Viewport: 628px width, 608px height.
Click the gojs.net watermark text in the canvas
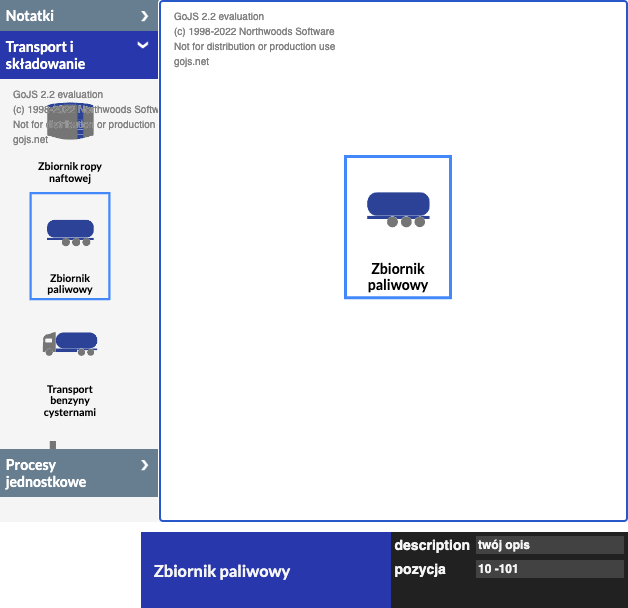[191, 62]
